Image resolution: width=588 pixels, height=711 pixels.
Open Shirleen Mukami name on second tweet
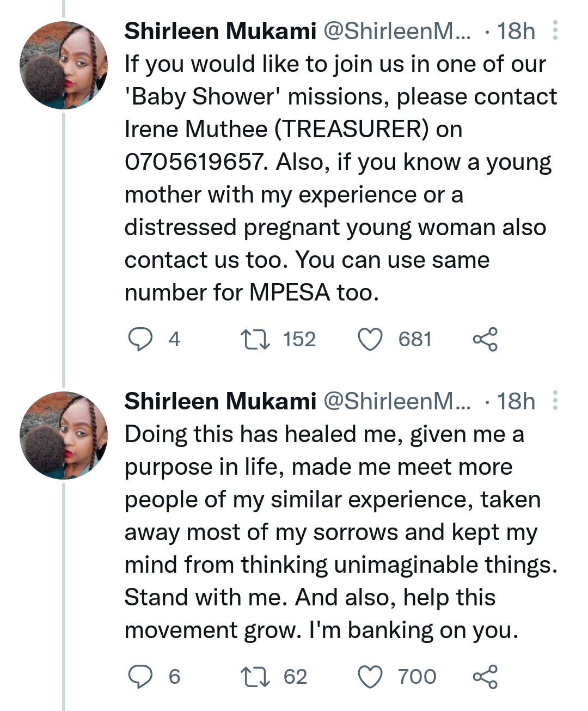[220, 401]
